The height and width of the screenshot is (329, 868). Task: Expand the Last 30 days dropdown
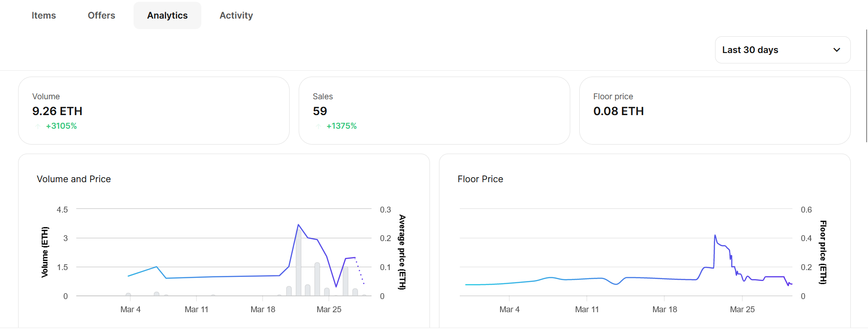[782, 50]
